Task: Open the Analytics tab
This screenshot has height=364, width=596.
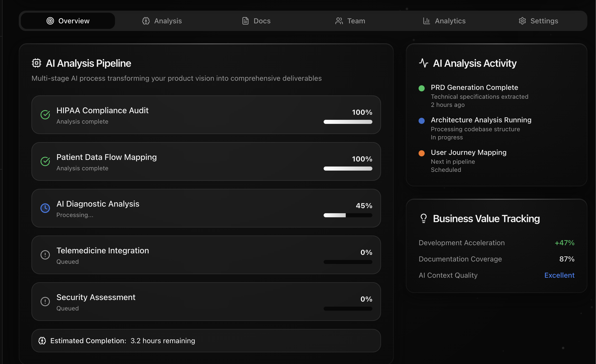Action: click(x=444, y=21)
